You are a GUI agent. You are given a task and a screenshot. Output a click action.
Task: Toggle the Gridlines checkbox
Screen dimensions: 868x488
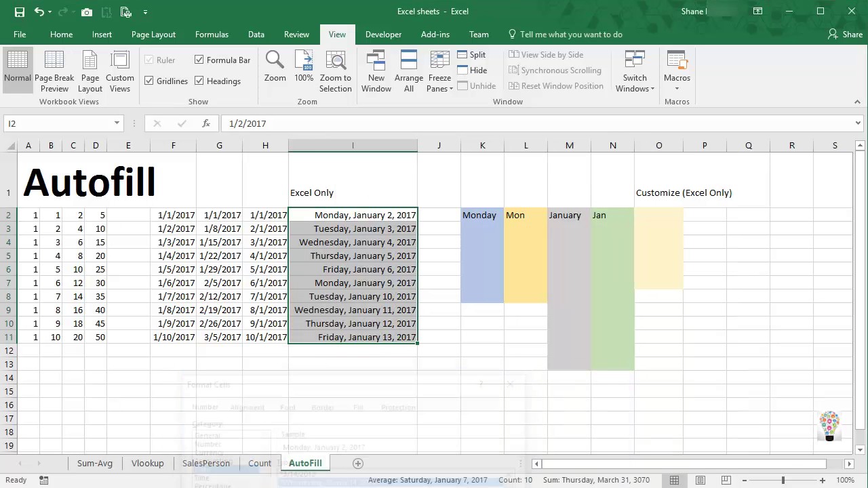149,81
